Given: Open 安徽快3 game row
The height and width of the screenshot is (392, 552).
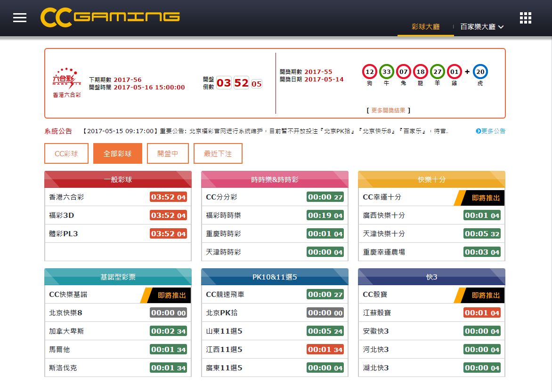Looking at the screenshot, I should [431, 331].
